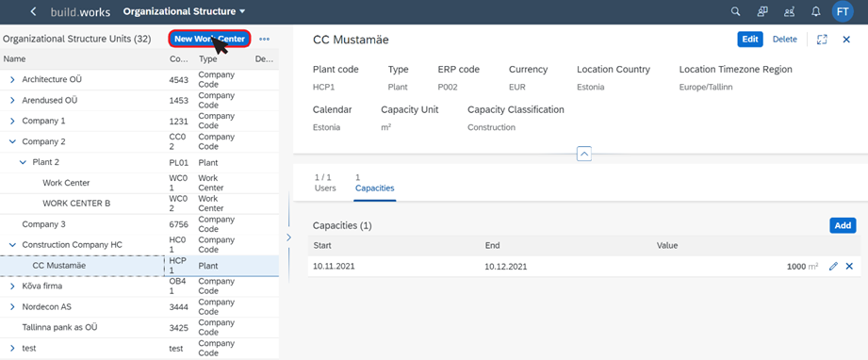The width and height of the screenshot is (868, 360).
Task: Click the Capacity Classification value Construction
Action: pyautogui.click(x=492, y=127)
